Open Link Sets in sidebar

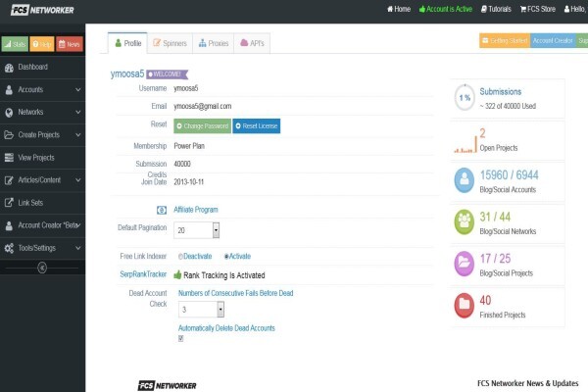click(42, 203)
